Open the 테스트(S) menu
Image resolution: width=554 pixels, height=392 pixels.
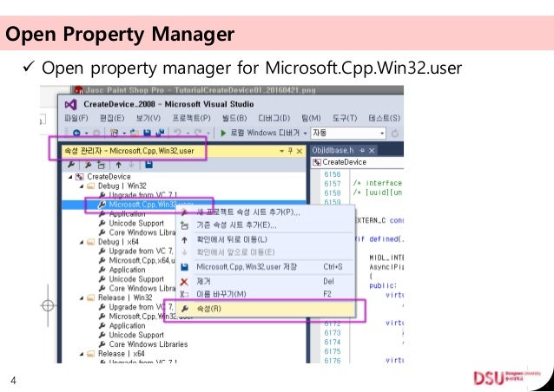(384, 118)
